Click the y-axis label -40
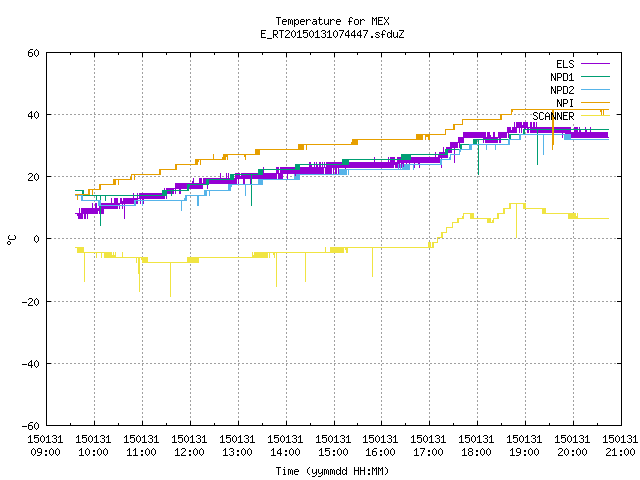The width and height of the screenshot is (640, 480). tap(31, 364)
